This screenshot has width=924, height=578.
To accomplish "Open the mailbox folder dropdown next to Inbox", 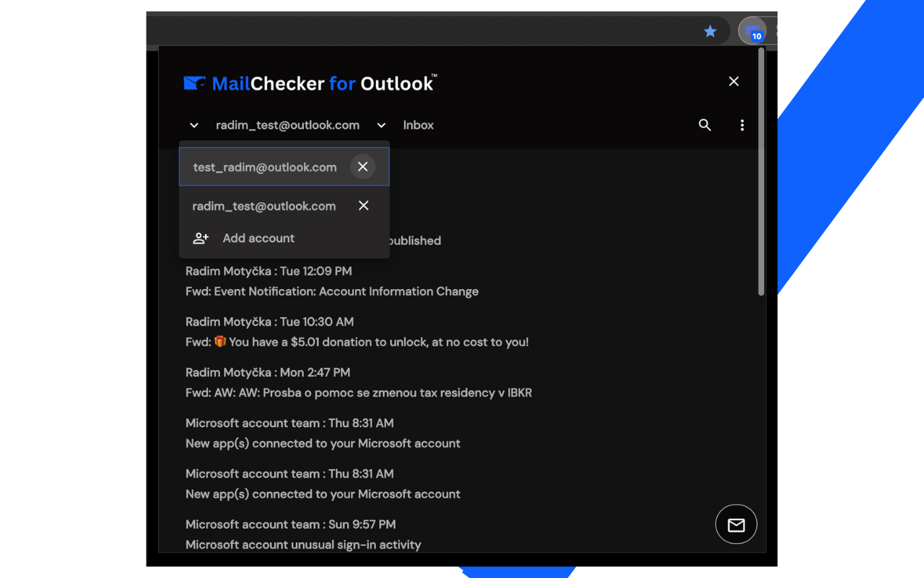I will click(x=381, y=125).
